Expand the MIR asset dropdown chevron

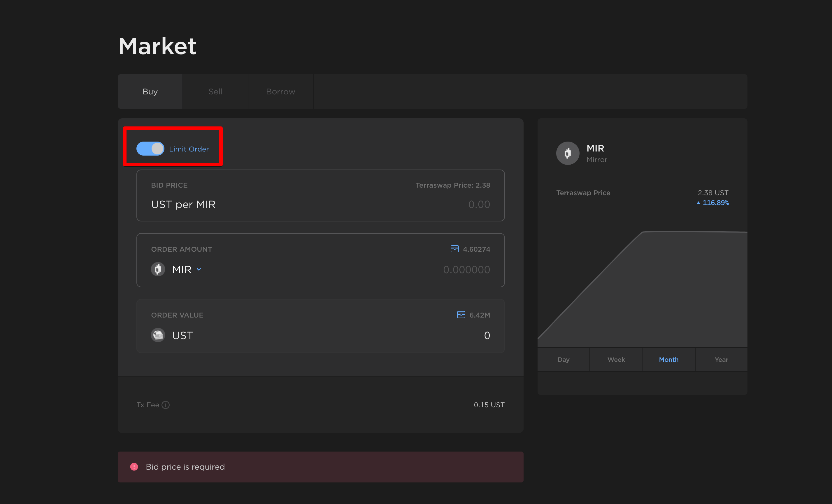click(199, 269)
